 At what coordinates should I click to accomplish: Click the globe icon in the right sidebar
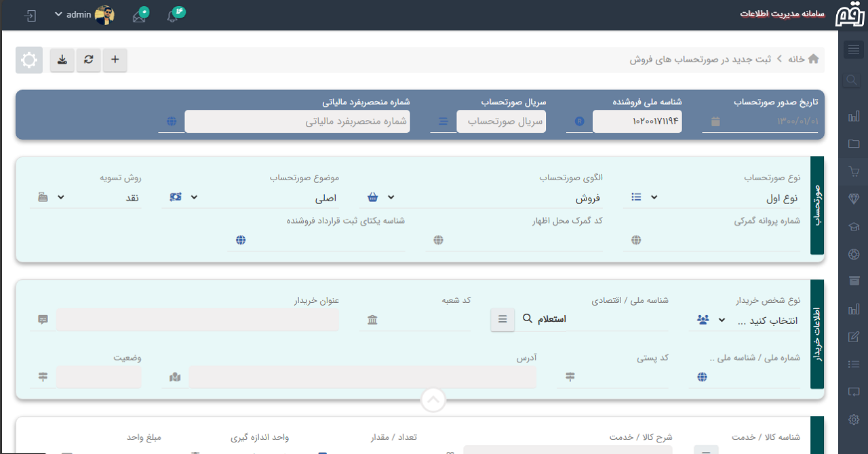[x=852, y=254]
